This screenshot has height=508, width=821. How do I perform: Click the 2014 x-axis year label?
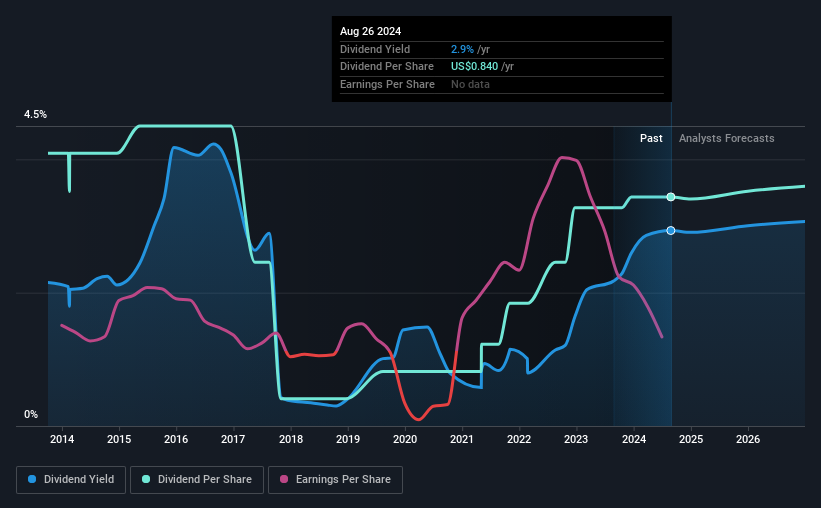pyautogui.click(x=62, y=439)
